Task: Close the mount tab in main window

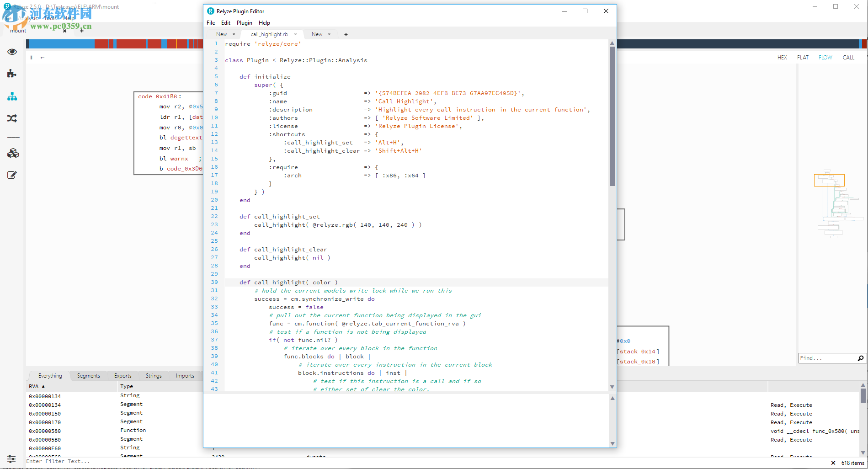Action: click(64, 31)
